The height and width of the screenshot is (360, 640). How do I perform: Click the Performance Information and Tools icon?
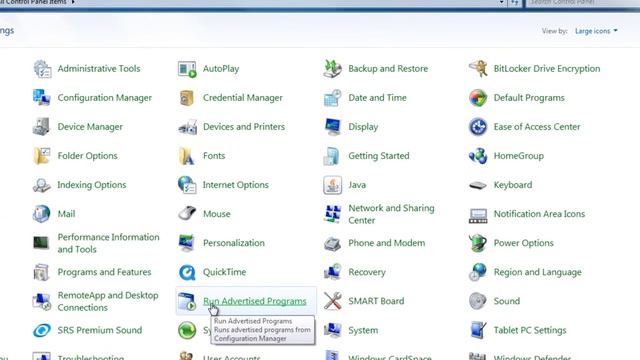41,243
